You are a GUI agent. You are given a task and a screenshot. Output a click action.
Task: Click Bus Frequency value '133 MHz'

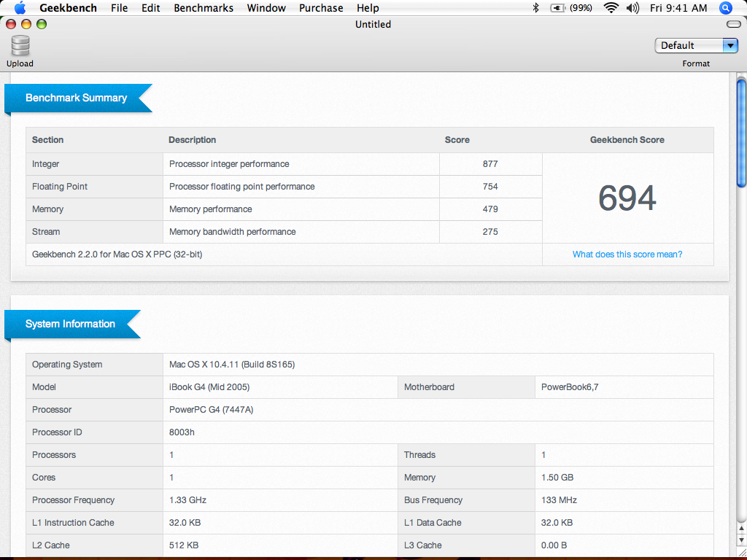tap(559, 500)
